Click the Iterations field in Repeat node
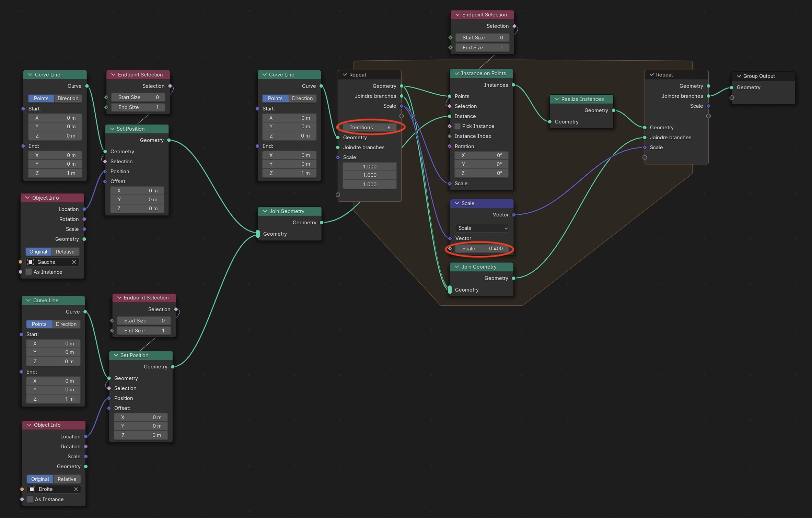The width and height of the screenshot is (812, 518). pos(370,128)
